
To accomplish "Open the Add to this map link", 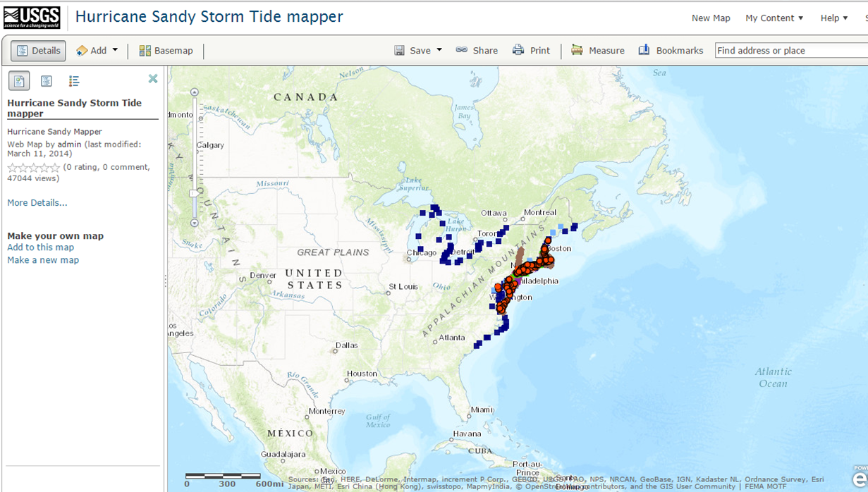I will [x=40, y=247].
